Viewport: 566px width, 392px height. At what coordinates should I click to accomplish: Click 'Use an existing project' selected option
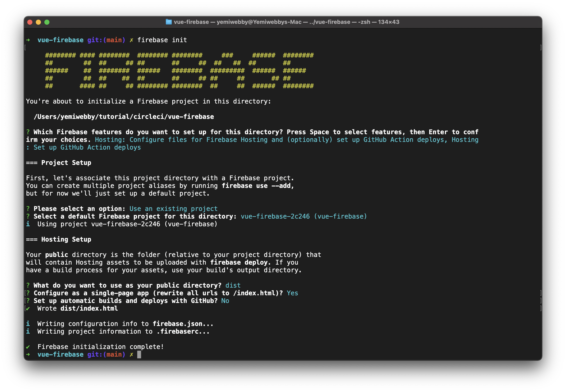[x=173, y=209]
